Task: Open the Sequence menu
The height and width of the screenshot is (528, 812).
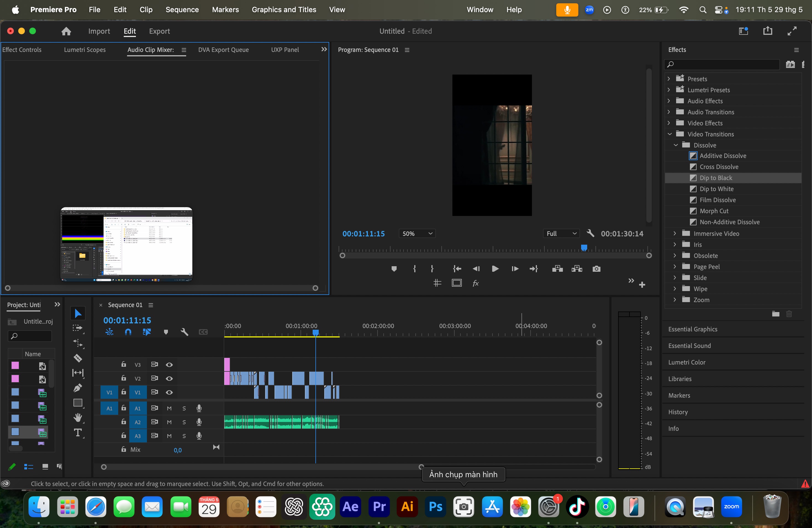Action: click(x=182, y=10)
